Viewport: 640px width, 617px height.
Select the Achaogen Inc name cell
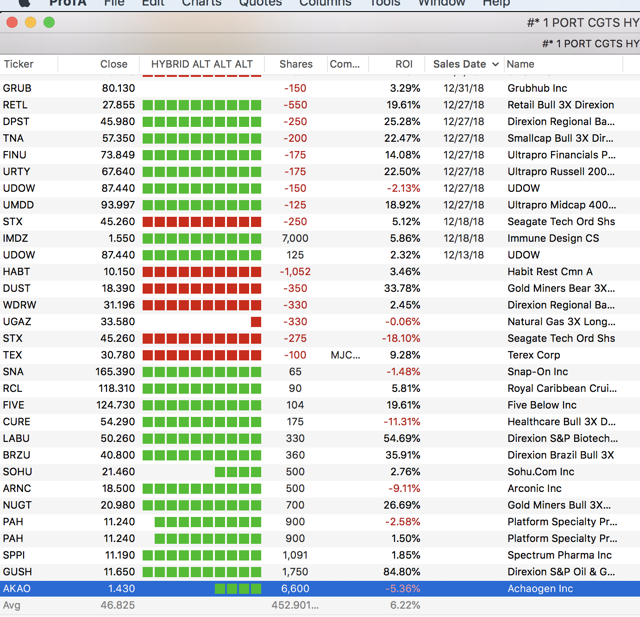click(540, 589)
